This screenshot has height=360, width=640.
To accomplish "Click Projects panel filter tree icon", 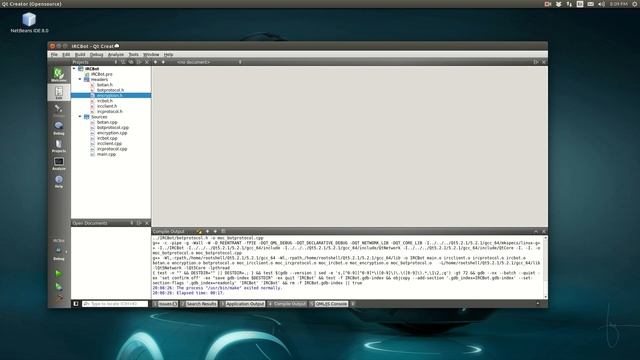I will (x=123, y=62).
